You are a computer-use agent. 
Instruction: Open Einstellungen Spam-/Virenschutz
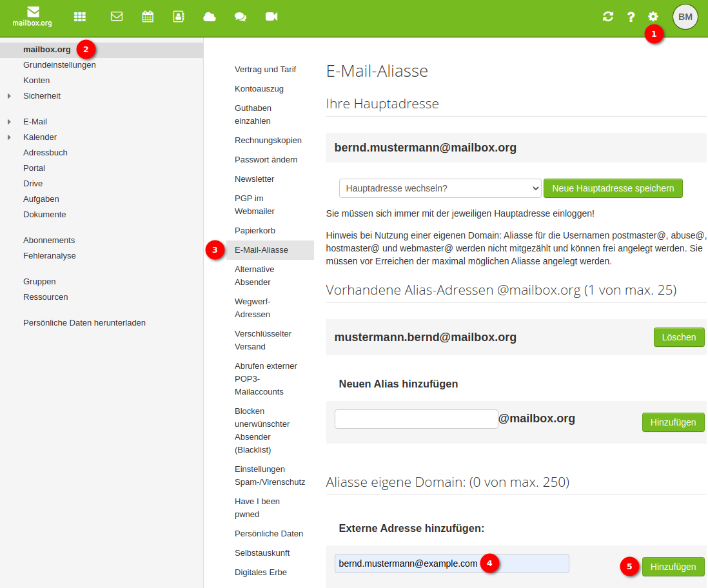[270, 476]
